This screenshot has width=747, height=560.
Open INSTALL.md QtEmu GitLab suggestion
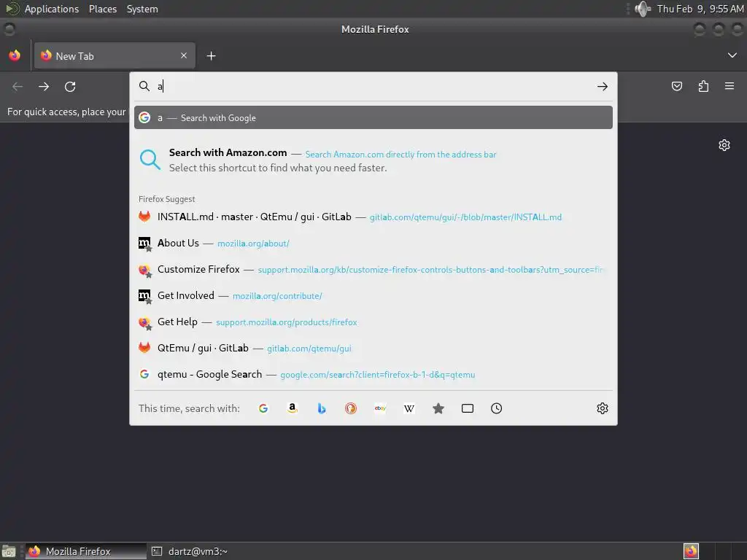click(373, 217)
